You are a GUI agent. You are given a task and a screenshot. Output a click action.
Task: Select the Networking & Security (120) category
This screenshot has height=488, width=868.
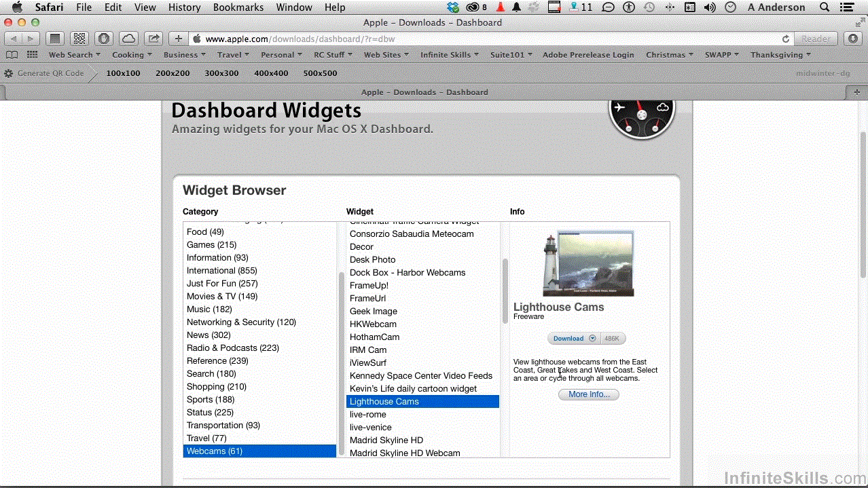pyautogui.click(x=259, y=322)
